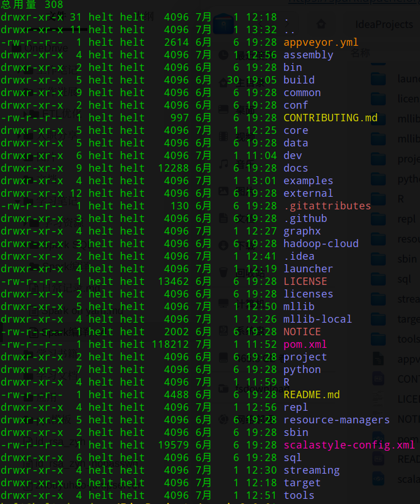
Task: Click the Computer monitor icon in background sidebar
Action: coord(223,303)
